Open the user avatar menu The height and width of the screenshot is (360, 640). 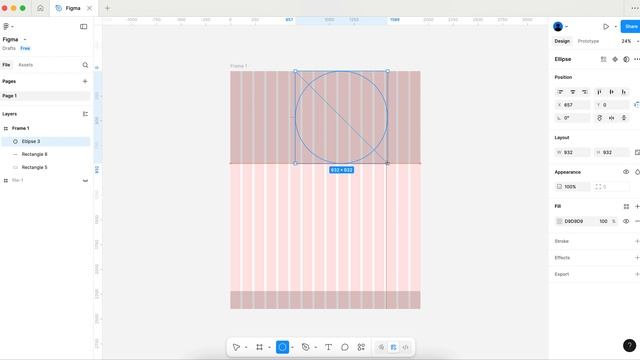[x=558, y=27]
